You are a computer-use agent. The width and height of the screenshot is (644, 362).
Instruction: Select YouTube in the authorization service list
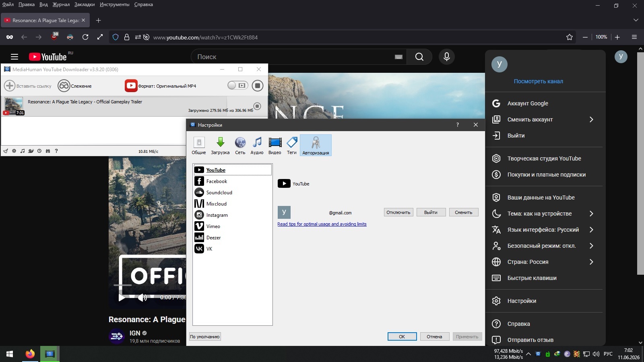(x=233, y=170)
